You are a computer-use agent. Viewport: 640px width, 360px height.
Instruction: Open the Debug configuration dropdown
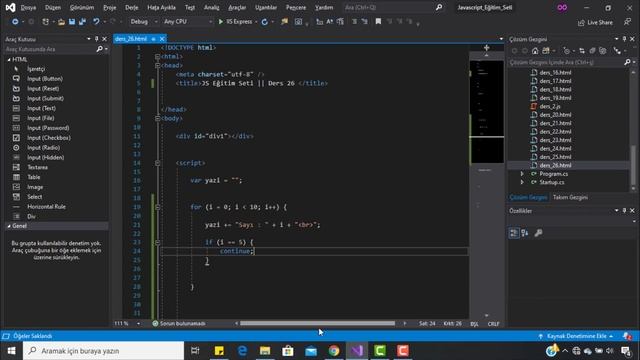tap(144, 22)
